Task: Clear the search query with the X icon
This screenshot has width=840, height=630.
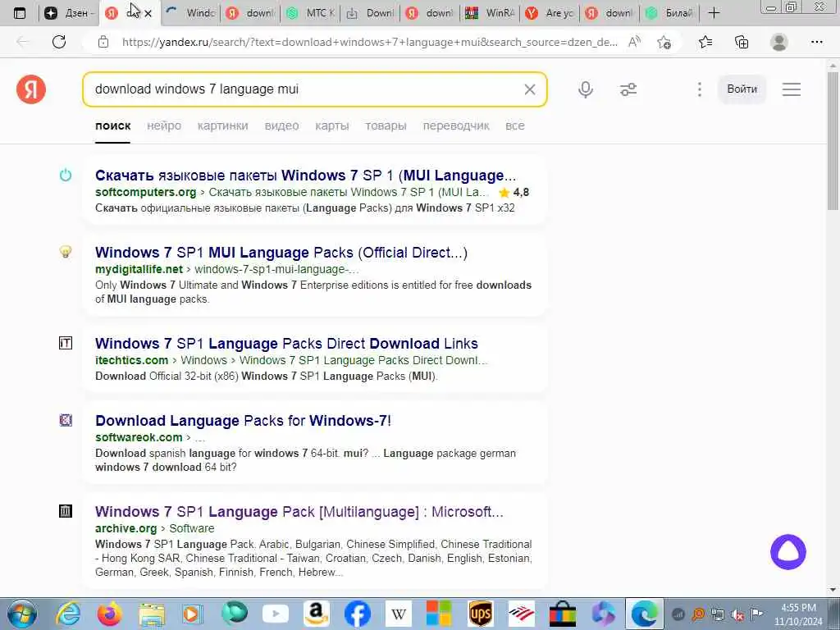Action: [x=529, y=89]
